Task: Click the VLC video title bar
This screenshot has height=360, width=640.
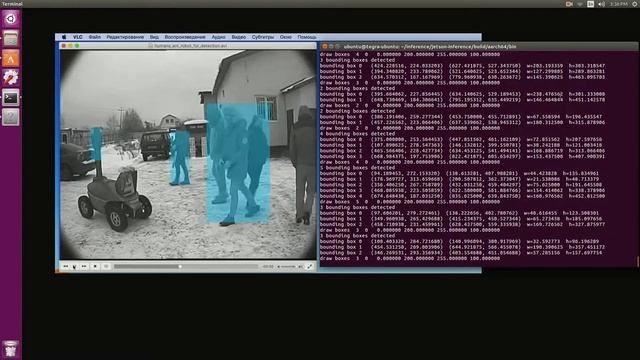Action: [188, 46]
